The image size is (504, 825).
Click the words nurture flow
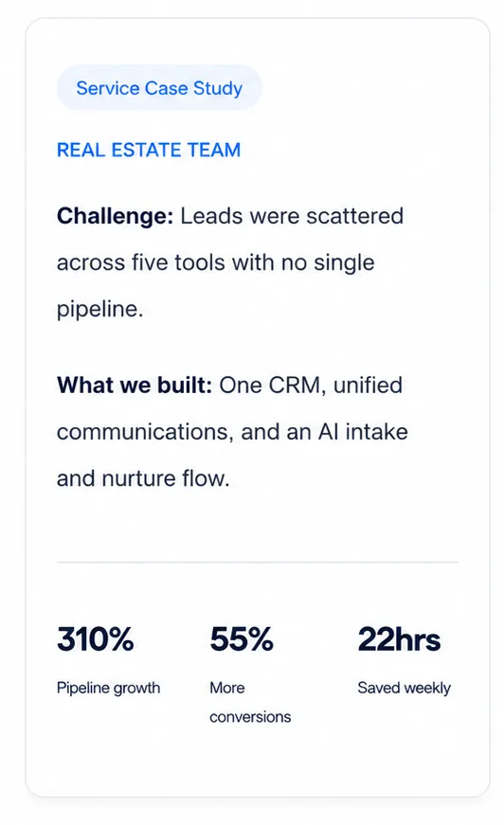point(166,478)
